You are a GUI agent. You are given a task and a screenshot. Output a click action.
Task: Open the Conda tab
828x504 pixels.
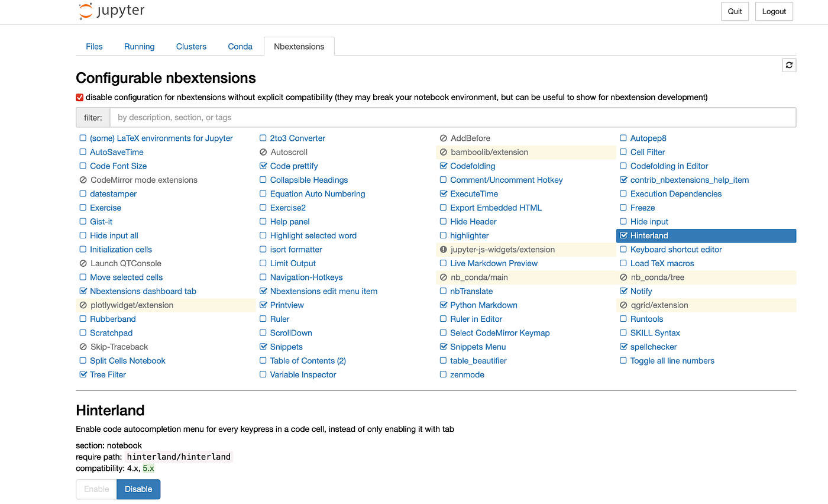pyautogui.click(x=240, y=47)
